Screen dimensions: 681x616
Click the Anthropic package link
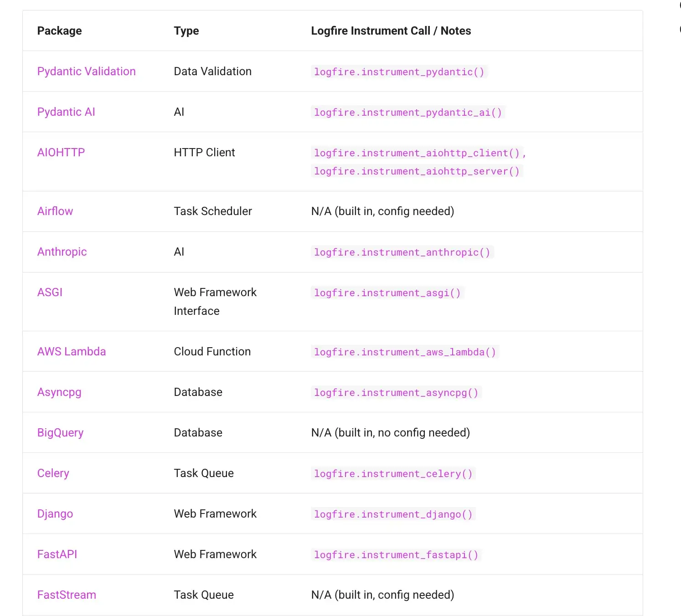coord(62,252)
